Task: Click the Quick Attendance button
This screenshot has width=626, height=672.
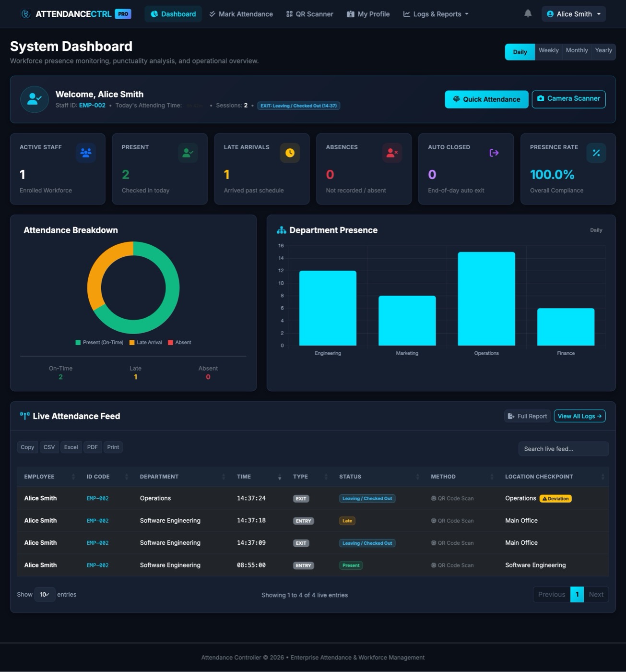Action: (486, 99)
